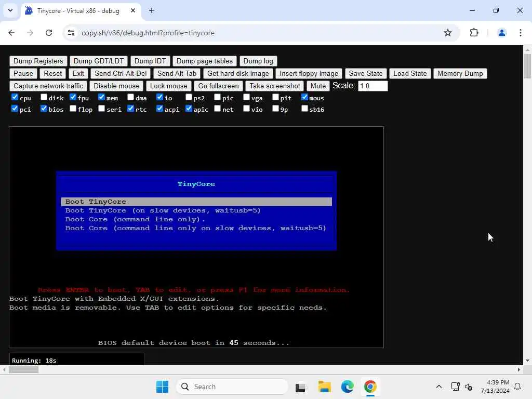Click the browser address bar URL

pyautogui.click(x=148, y=33)
